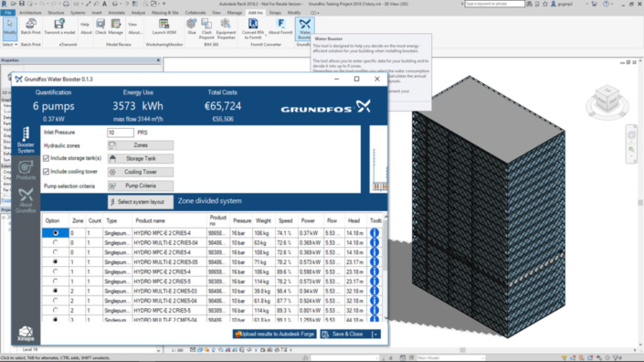Open Clash Pinpoint tool
Image resolution: width=644 pixels, height=362 pixels.
(206, 28)
